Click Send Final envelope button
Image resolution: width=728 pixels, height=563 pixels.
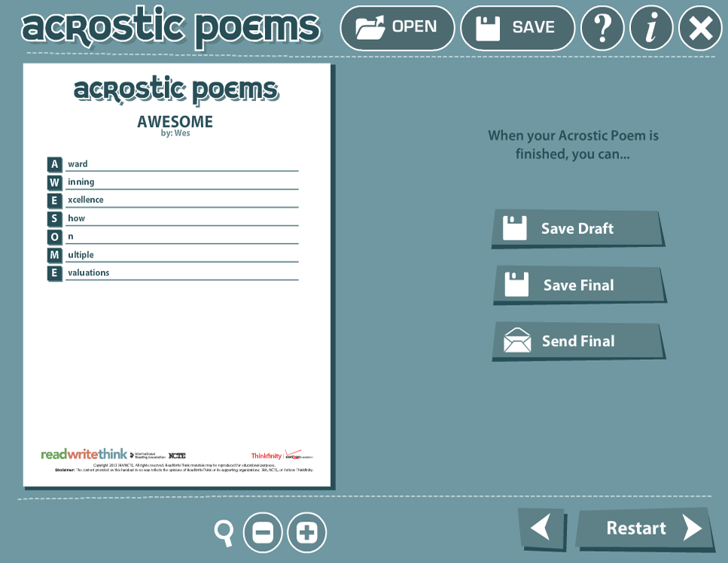pyautogui.click(x=578, y=341)
